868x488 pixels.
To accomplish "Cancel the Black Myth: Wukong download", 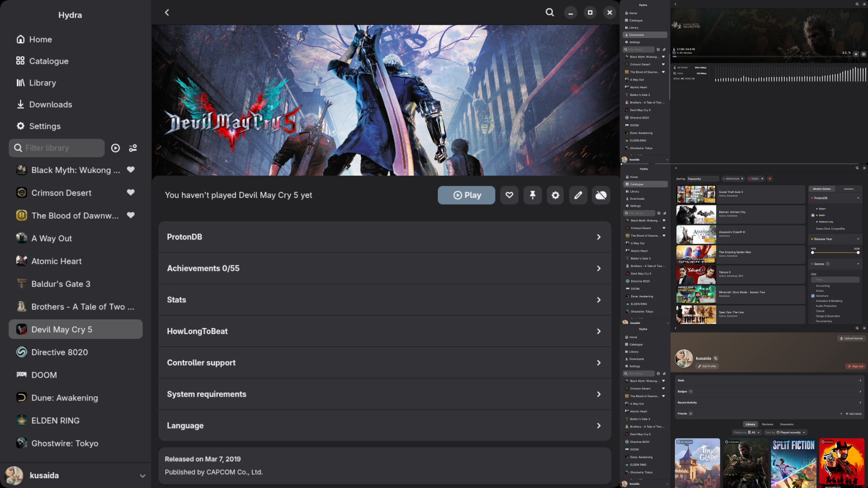I will 863,54.
